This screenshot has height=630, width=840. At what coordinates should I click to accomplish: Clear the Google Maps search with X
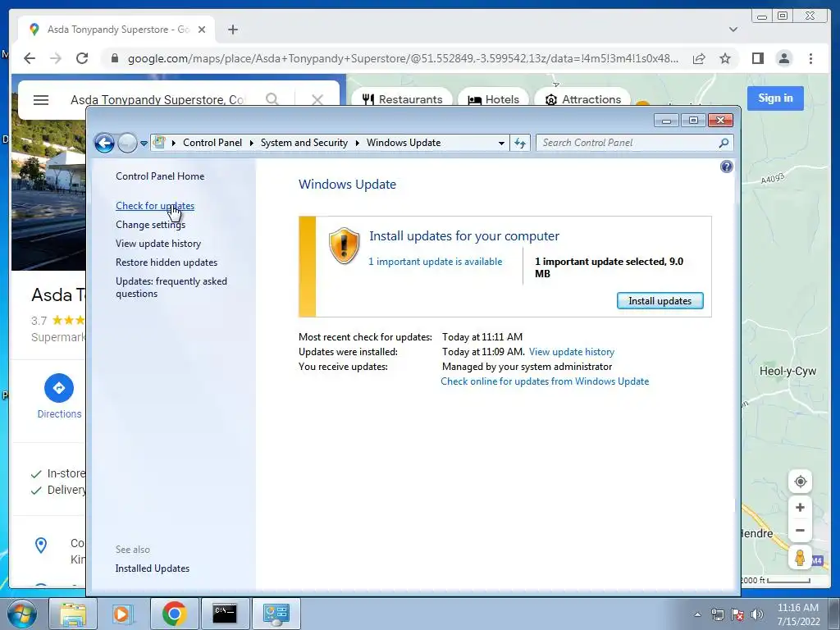tap(317, 99)
